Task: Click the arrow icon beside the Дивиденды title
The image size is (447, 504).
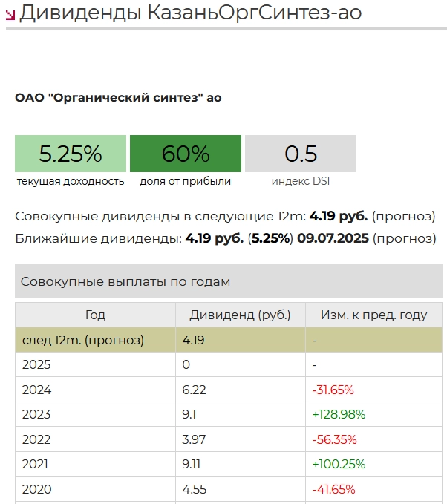Action: click(x=10, y=14)
